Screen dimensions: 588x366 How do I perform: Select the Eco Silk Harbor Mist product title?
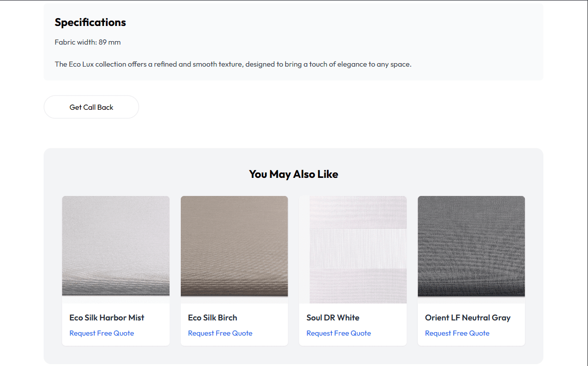[x=107, y=317]
